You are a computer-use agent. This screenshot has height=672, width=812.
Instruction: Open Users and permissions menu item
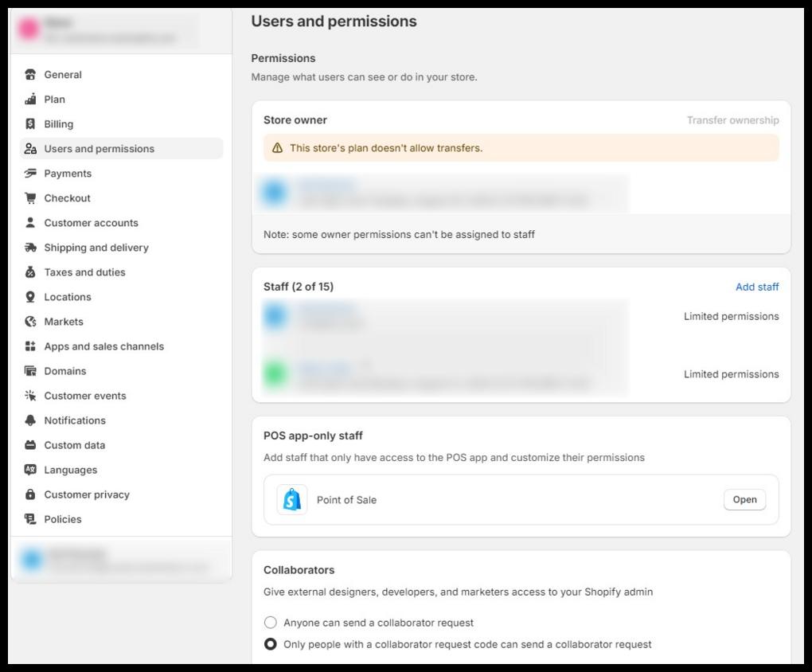(121, 149)
